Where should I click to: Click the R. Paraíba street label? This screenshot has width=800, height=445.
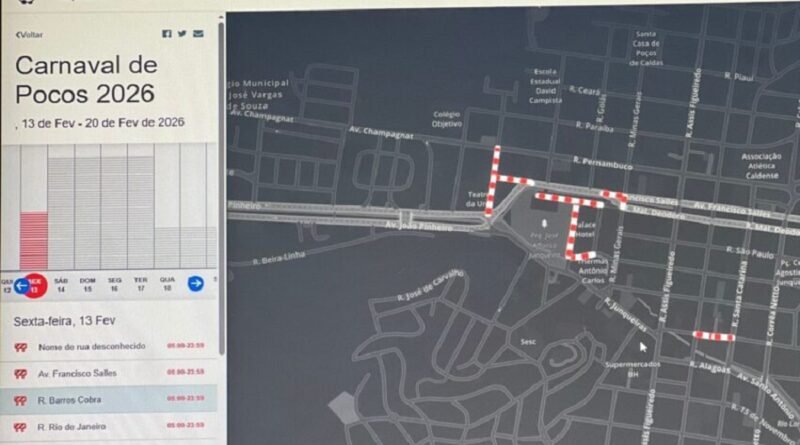594,127
